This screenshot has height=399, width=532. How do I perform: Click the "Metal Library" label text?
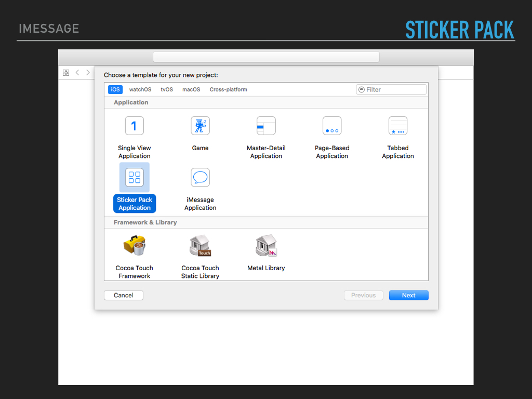click(x=266, y=268)
